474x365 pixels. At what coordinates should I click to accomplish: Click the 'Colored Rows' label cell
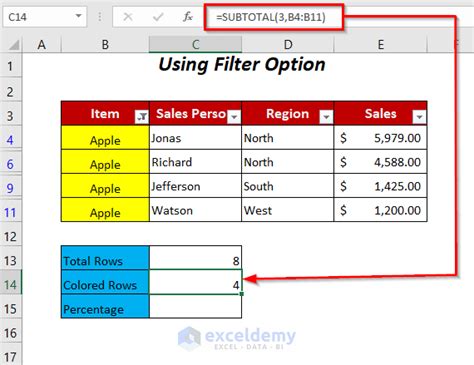[105, 282]
